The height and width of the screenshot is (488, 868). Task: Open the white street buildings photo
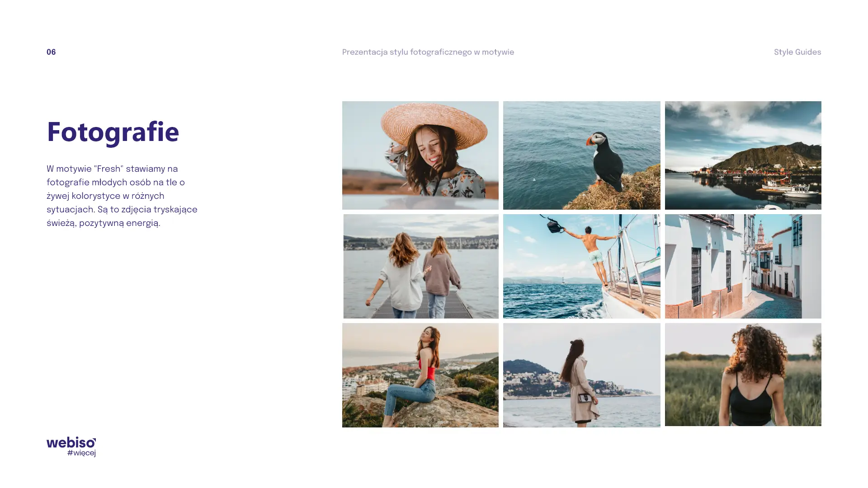(743, 266)
